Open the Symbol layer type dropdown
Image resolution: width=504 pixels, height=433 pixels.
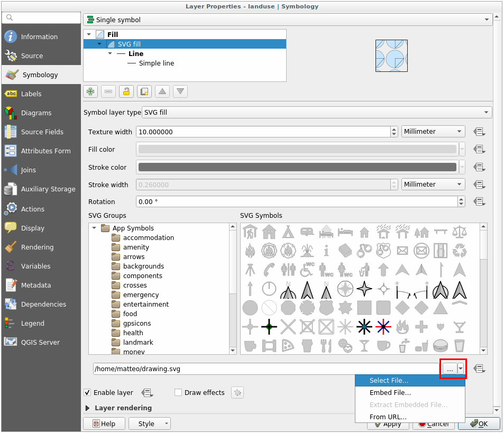(x=317, y=113)
